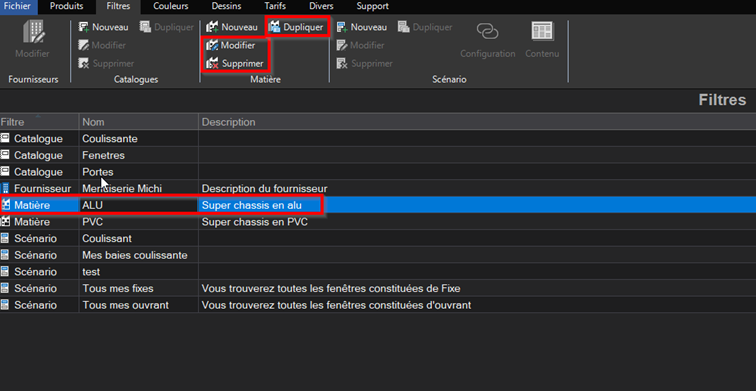Screen dimensions: 756x391
Task: Select the Menuiserie Michi supplier name
Action: pos(122,189)
